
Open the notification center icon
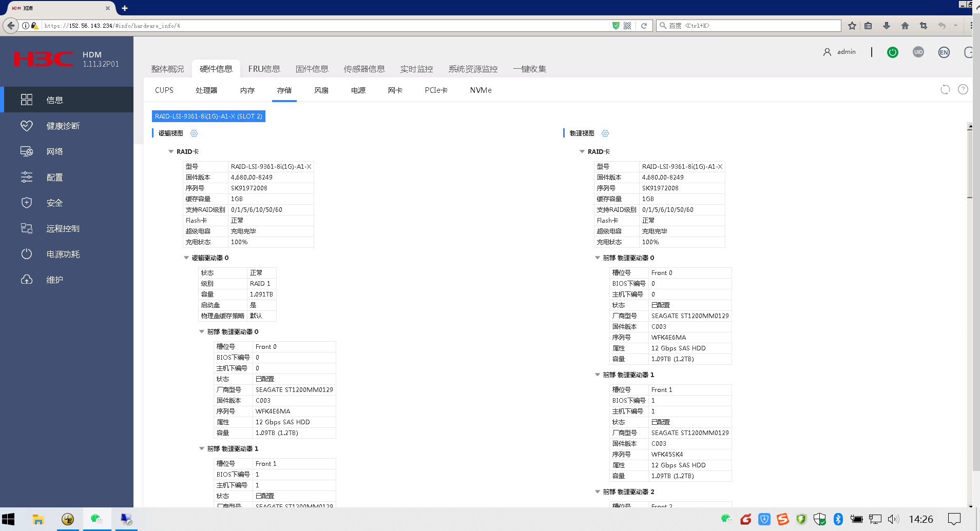click(954, 519)
